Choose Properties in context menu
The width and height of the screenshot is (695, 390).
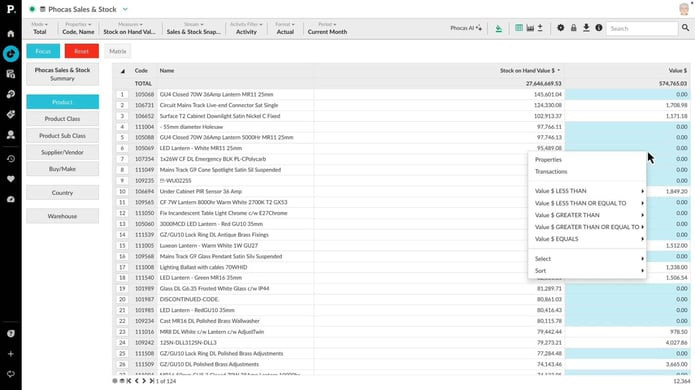point(587,160)
